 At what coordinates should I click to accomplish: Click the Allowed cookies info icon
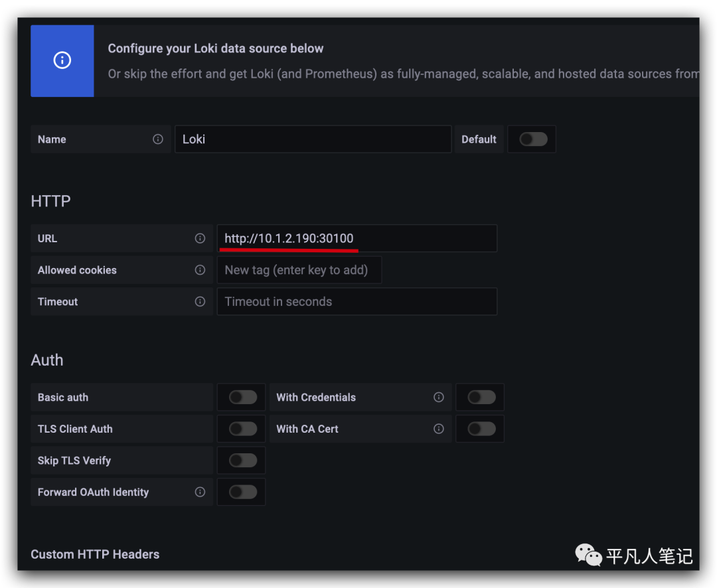(x=200, y=269)
